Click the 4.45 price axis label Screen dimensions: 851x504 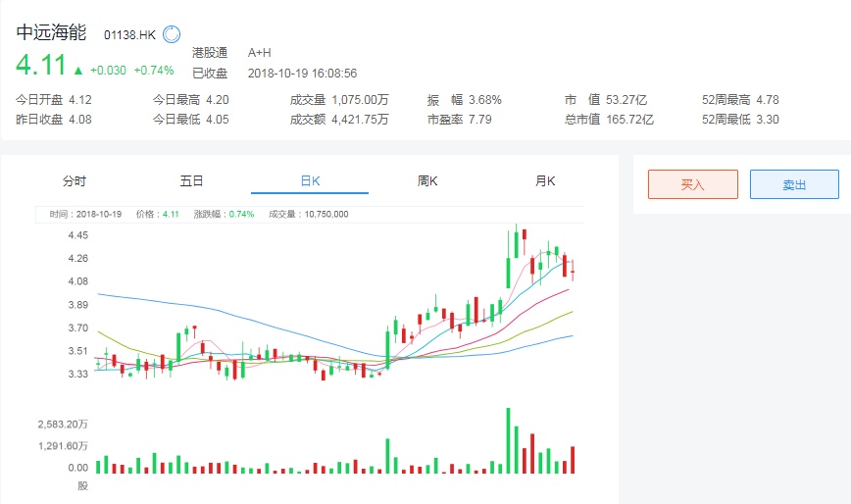pyautogui.click(x=76, y=235)
